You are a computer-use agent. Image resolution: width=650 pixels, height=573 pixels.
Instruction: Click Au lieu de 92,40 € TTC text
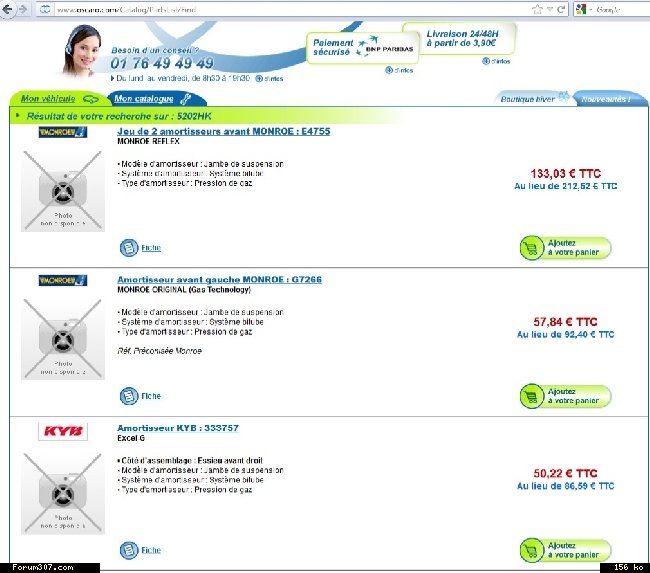point(565,335)
